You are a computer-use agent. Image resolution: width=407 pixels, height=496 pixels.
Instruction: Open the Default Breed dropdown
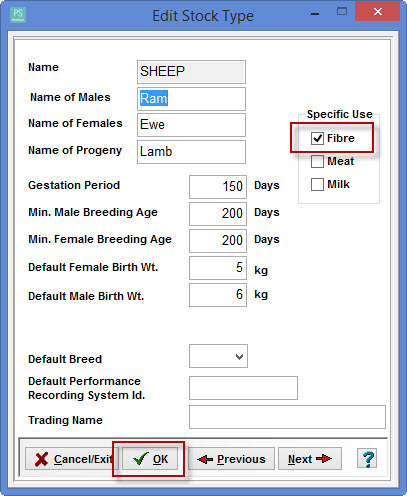(x=218, y=356)
